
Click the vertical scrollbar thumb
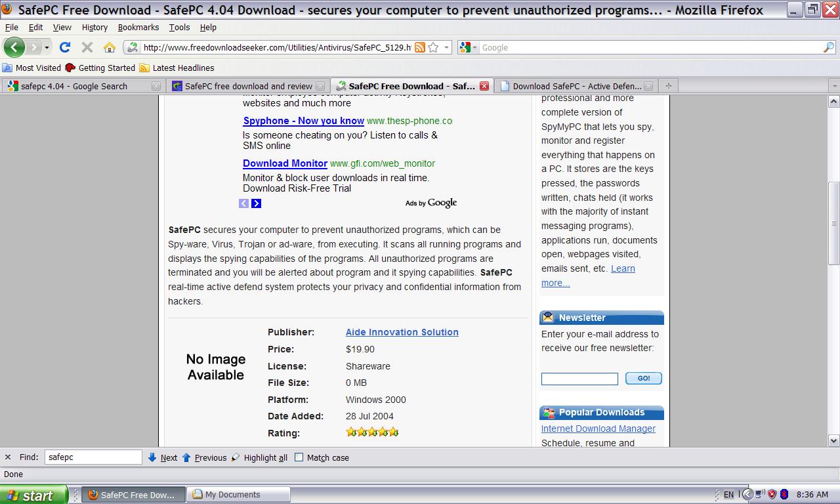[834, 223]
